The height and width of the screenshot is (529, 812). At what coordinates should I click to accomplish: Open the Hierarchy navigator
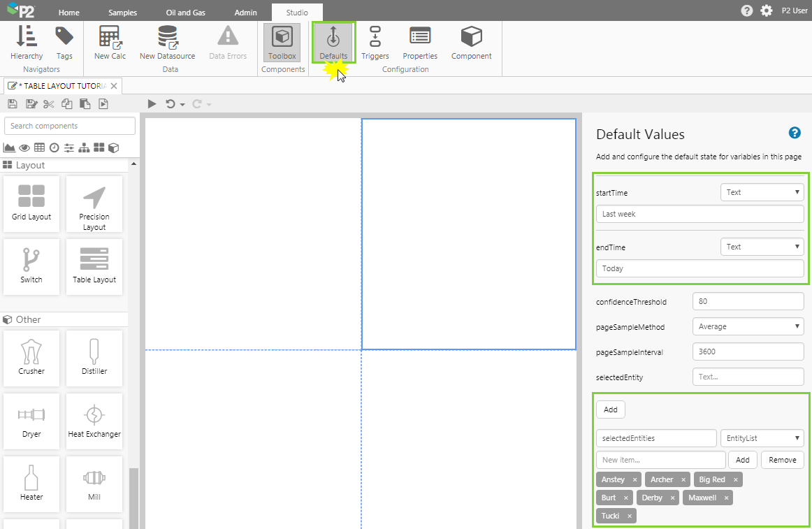point(27,43)
